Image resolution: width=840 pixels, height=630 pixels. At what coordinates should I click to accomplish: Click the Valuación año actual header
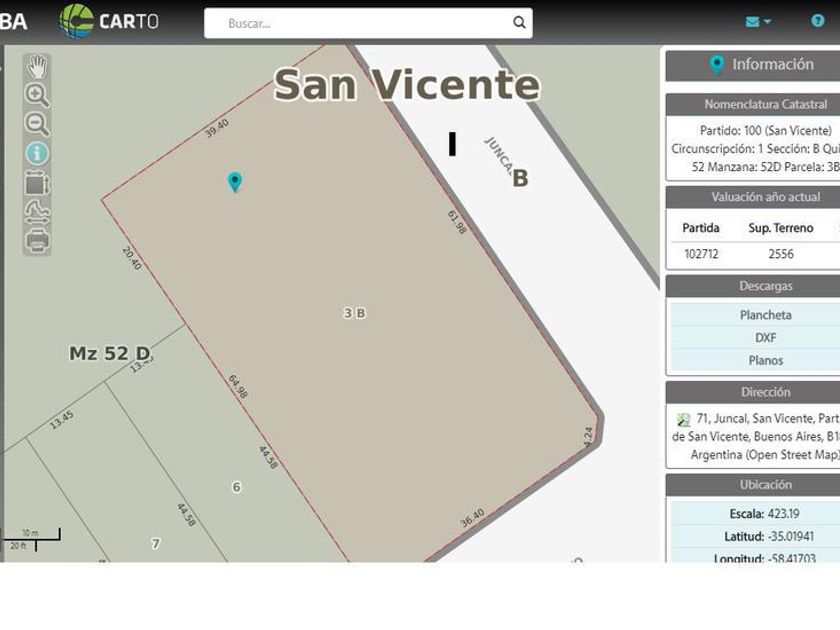pos(753,197)
